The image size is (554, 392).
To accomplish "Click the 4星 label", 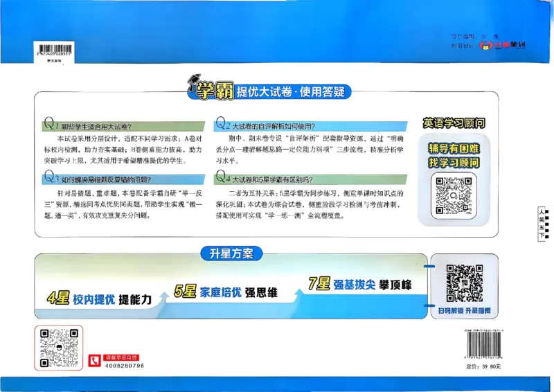I will [58, 299].
